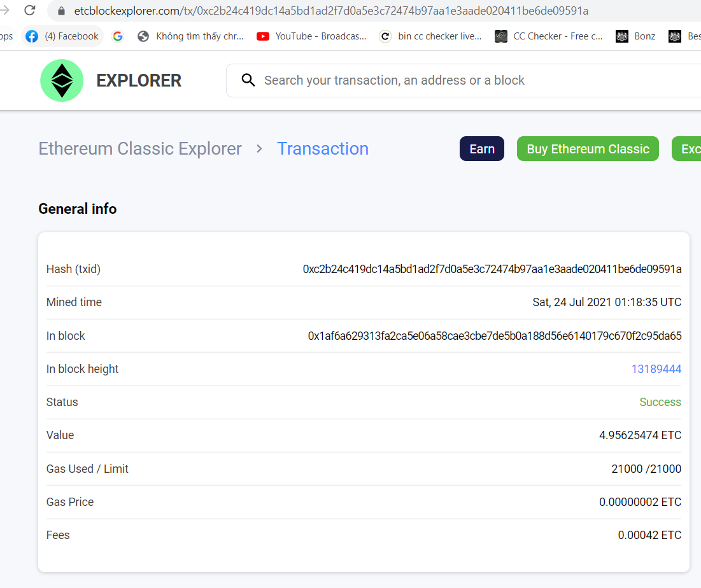Click the 'Fees' label

(58, 535)
